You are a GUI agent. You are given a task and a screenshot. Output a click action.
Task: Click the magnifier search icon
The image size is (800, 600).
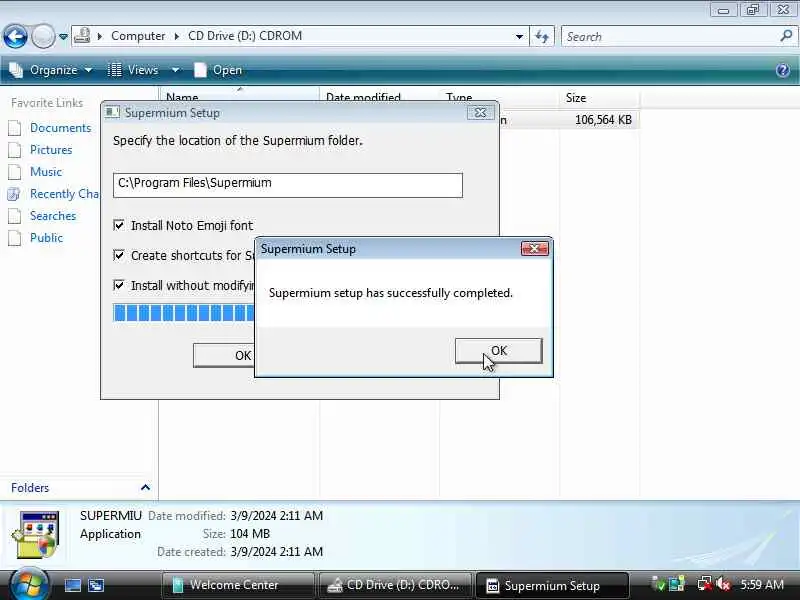[x=786, y=36]
